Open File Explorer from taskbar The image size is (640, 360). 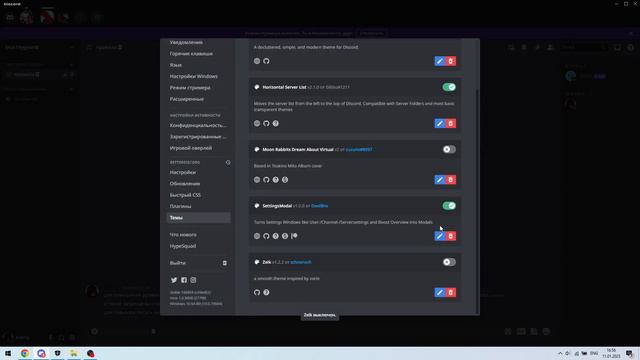tap(74, 353)
